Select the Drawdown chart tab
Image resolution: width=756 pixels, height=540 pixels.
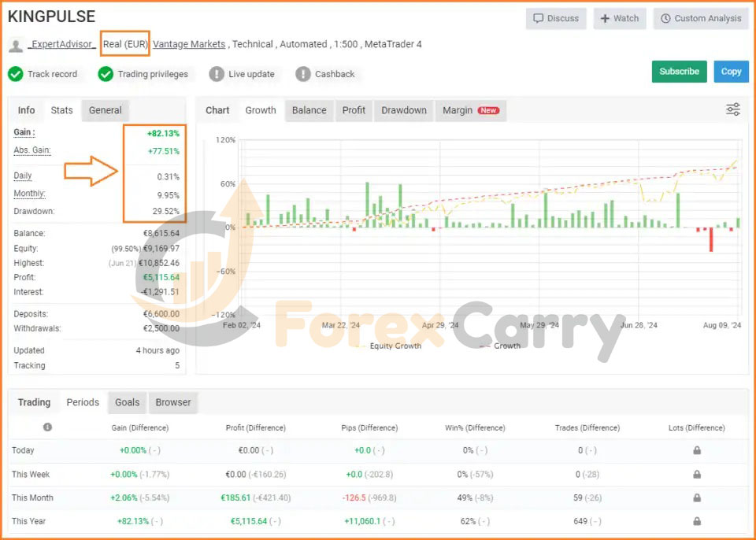[x=404, y=110]
